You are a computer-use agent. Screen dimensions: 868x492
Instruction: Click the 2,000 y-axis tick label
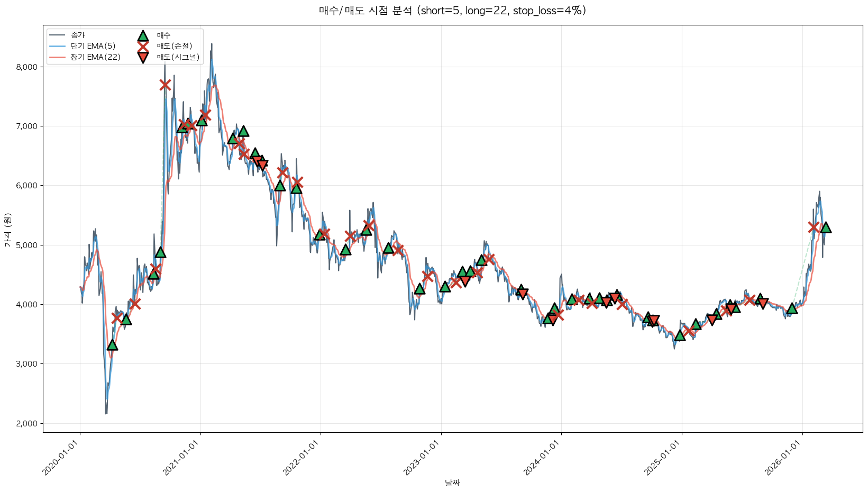tap(26, 423)
